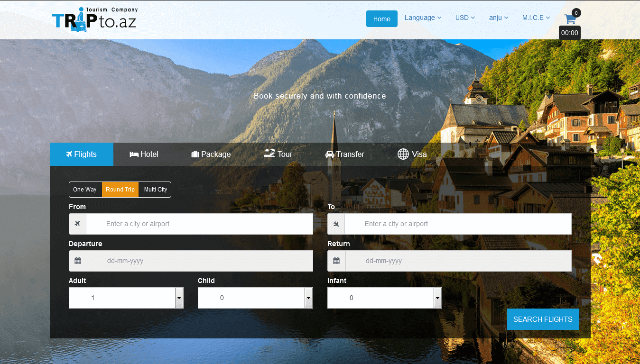Open the Child count dropdown
The width and height of the screenshot is (640, 364).
255,298
